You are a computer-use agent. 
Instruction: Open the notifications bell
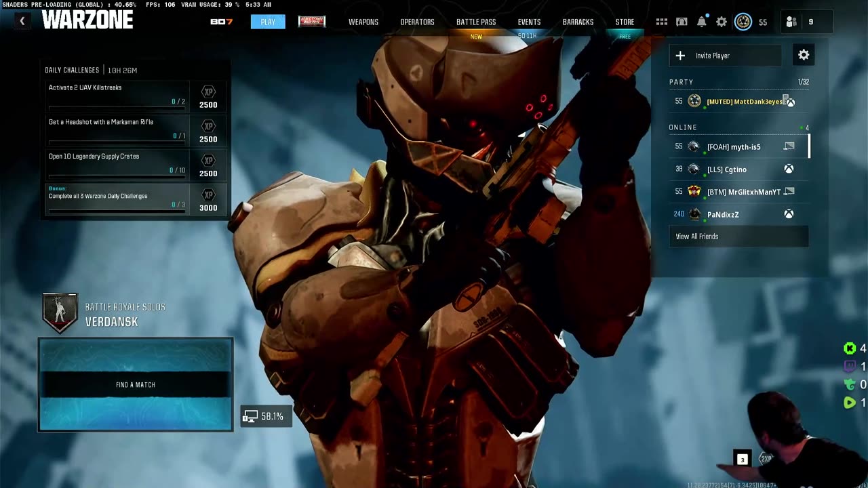[702, 22]
